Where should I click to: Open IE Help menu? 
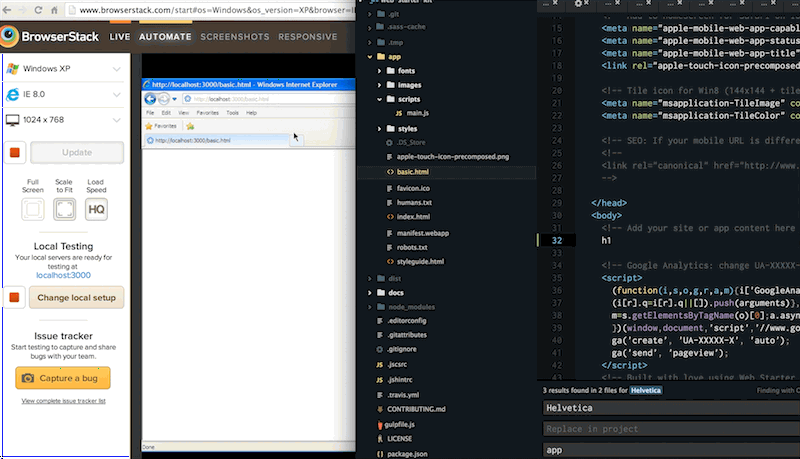pos(252,113)
